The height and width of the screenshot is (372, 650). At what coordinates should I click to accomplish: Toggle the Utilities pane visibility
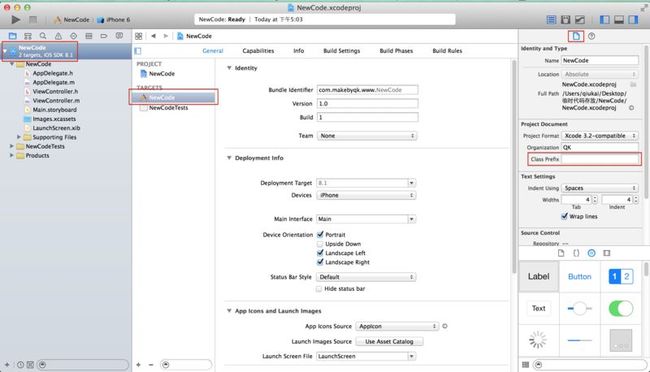(x=633, y=19)
